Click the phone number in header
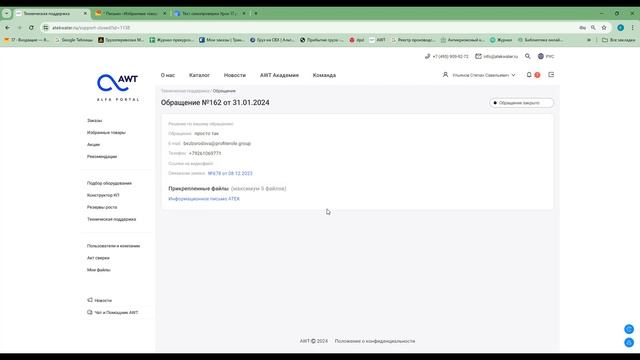 click(x=450, y=56)
